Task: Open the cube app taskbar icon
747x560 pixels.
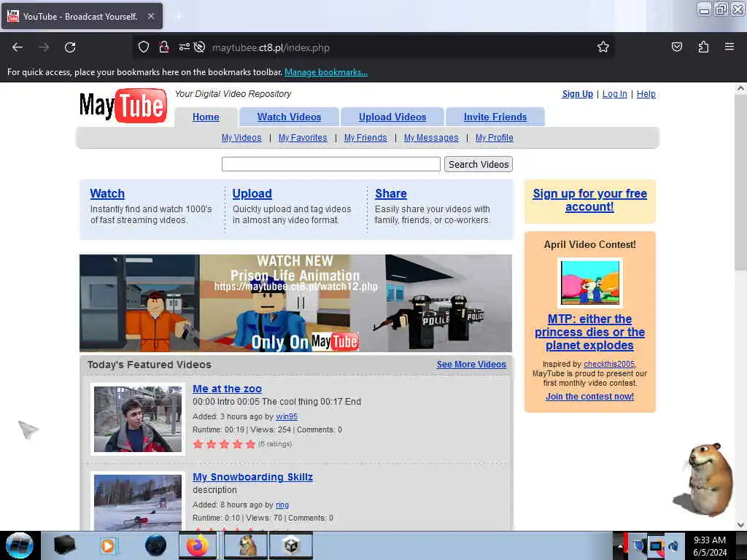Action: pyautogui.click(x=290, y=545)
